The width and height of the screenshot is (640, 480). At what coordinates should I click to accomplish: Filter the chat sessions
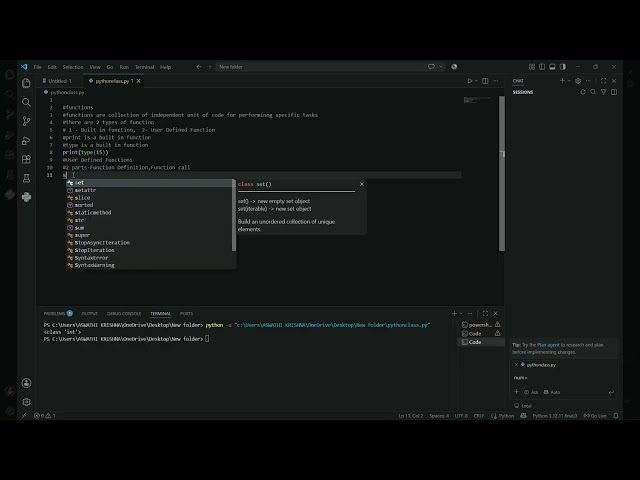(604, 92)
